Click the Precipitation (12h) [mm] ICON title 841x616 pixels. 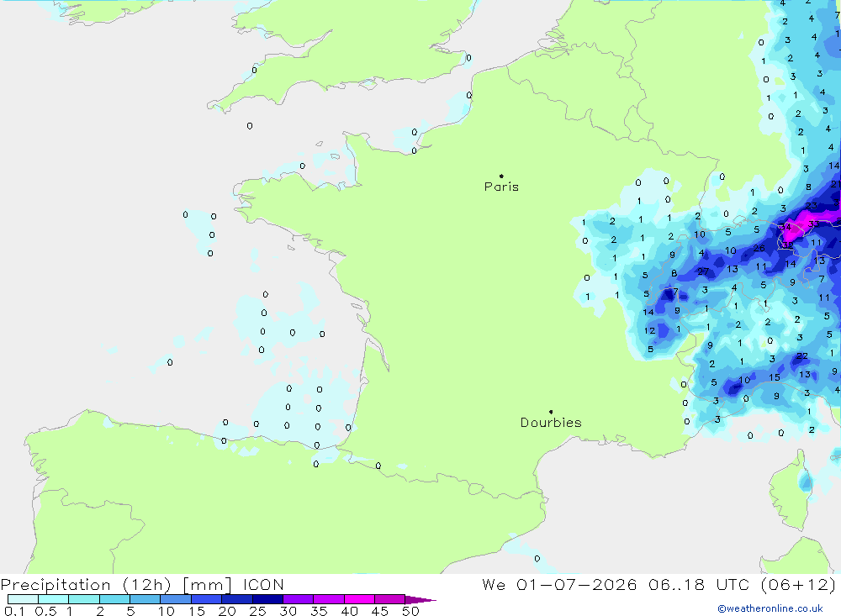coord(142,585)
